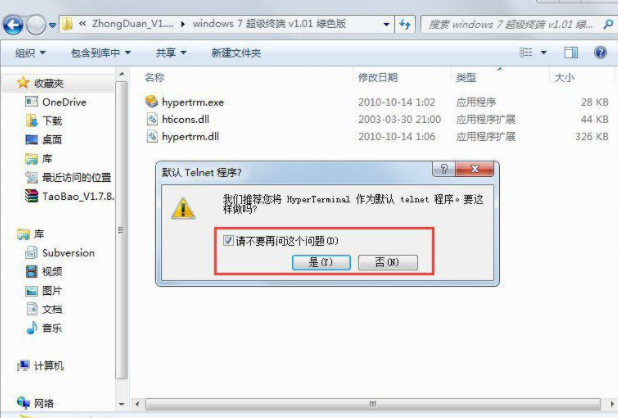The image size is (618, 418).
Task: Open OneDrive in favorites sidebar
Action: click(64, 102)
